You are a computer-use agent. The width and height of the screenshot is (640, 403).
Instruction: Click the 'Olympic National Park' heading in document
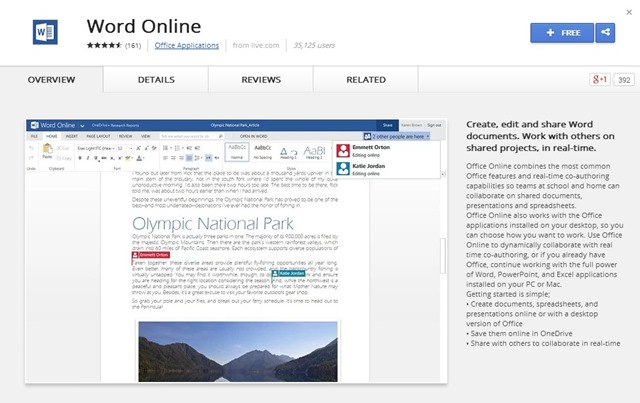(x=213, y=223)
